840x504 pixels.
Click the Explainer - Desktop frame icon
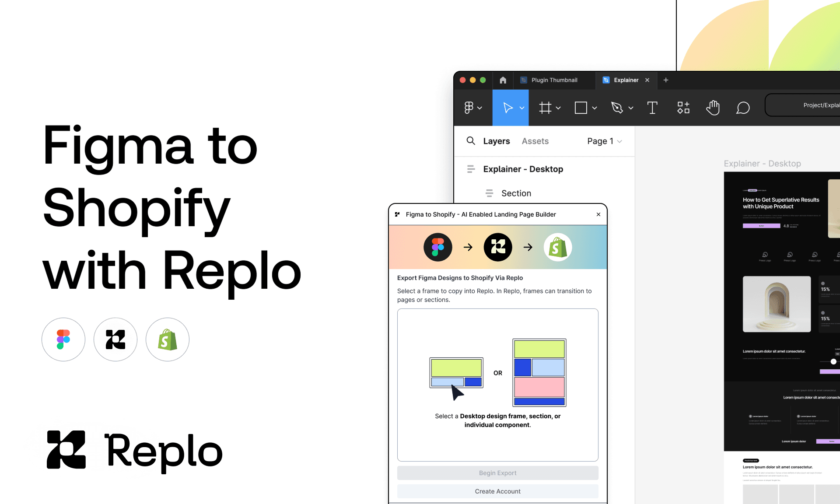[x=471, y=169]
